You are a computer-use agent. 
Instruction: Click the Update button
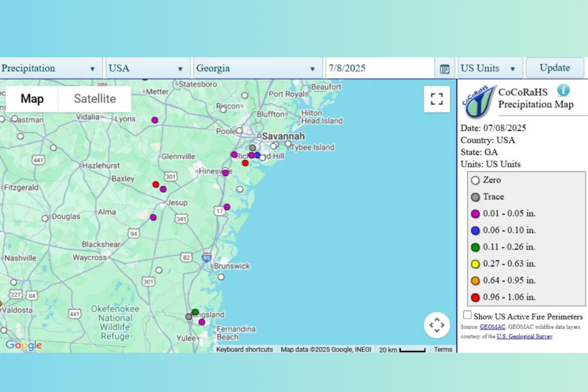coord(555,68)
